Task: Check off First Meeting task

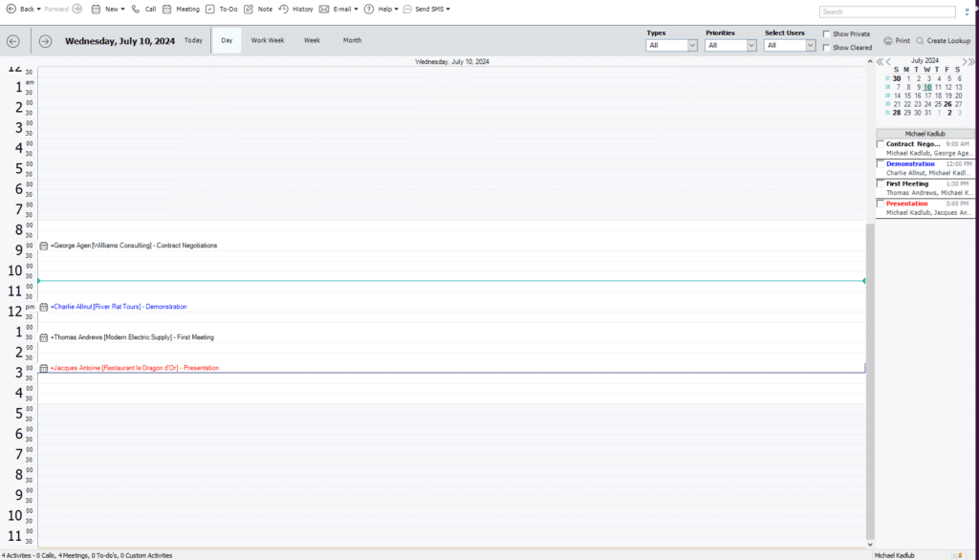Action: [x=881, y=184]
